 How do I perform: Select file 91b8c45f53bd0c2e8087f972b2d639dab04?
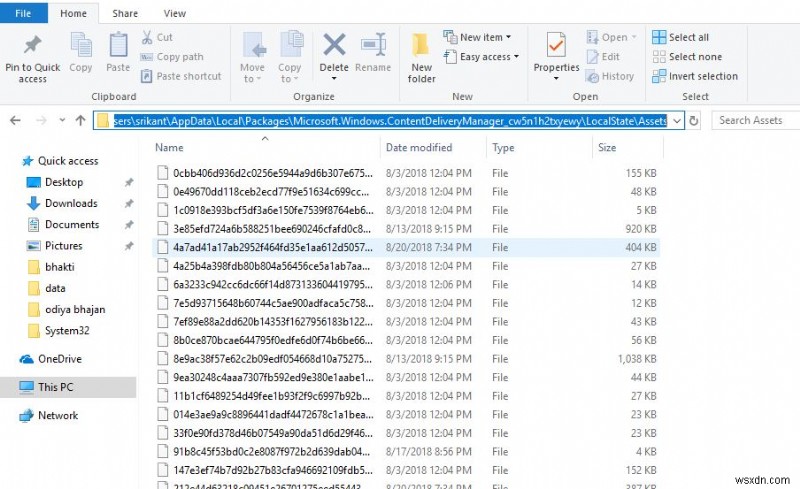[406, 452]
